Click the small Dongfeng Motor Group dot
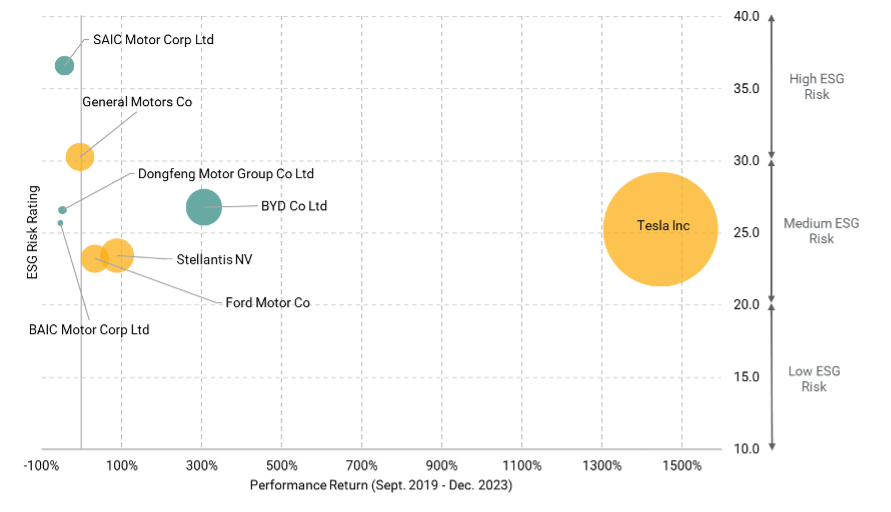 click(x=62, y=210)
